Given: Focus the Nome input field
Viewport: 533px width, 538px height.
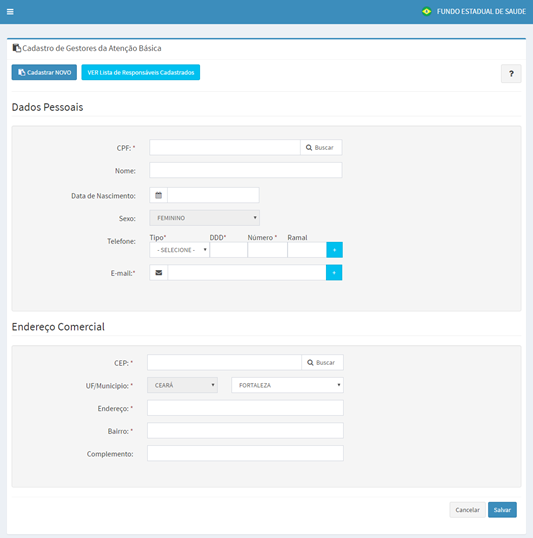Looking at the screenshot, I should tap(246, 170).
